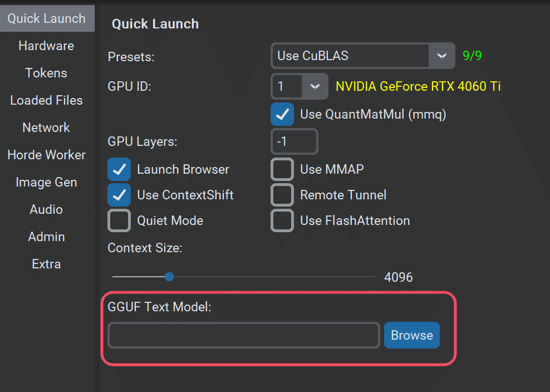Image resolution: width=550 pixels, height=392 pixels.
Task: Expand the GPU ID dropdown
Action: 315,86
